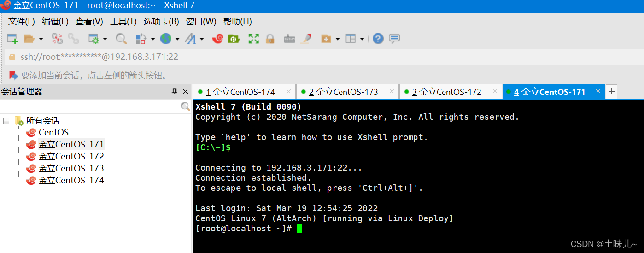Viewport: 644px width, 253px height.
Task: Click the globe Encoding icon
Action: click(166, 39)
